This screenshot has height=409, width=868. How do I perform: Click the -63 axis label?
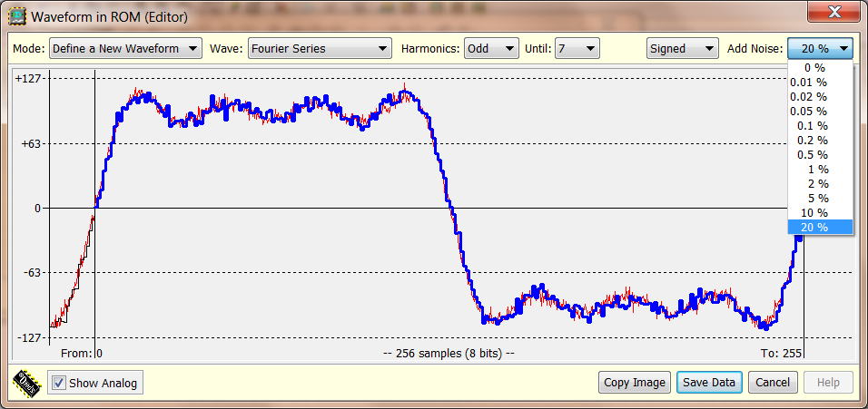33,272
